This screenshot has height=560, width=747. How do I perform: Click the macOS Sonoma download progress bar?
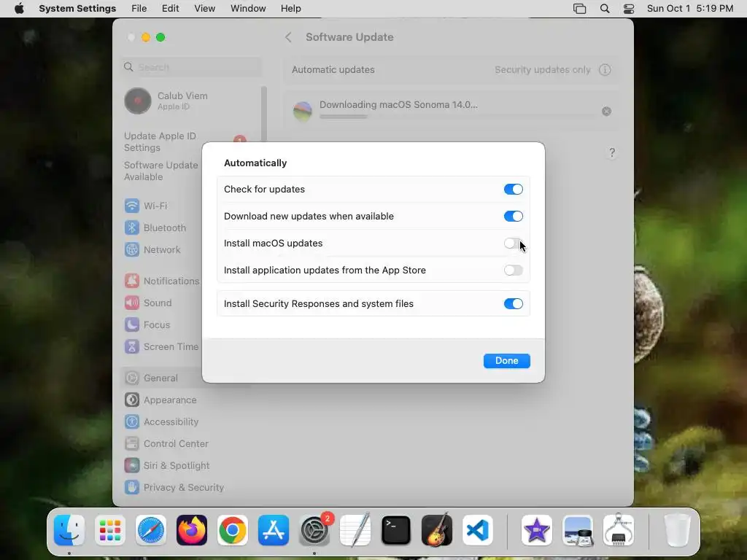(457, 117)
